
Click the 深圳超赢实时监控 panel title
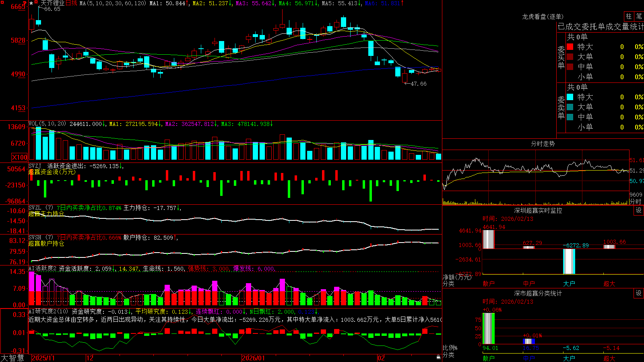(x=538, y=211)
